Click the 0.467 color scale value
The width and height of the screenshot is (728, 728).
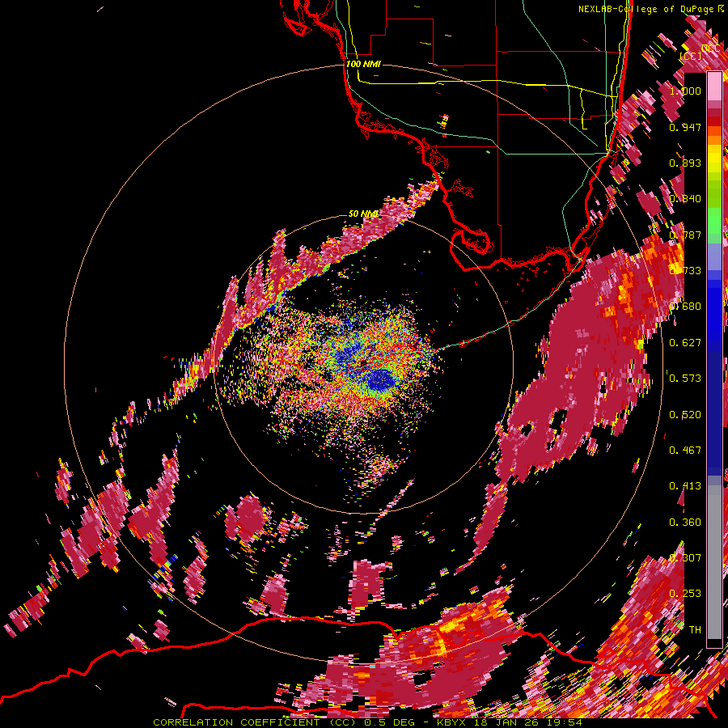pyautogui.click(x=685, y=451)
